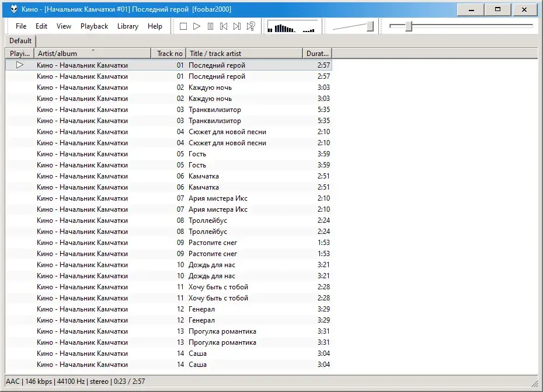Viewport: 543px width, 392px height.
Task: Select the second Гость track
Action: point(169,164)
